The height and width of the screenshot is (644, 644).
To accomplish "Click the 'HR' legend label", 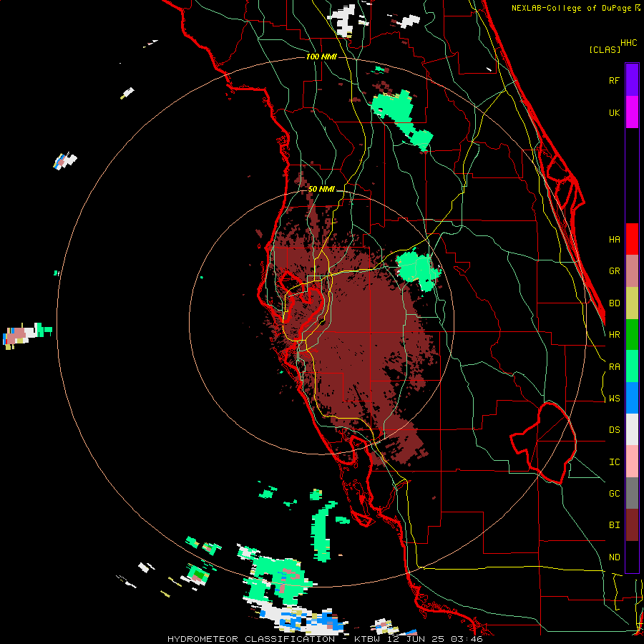I will (x=614, y=335).
